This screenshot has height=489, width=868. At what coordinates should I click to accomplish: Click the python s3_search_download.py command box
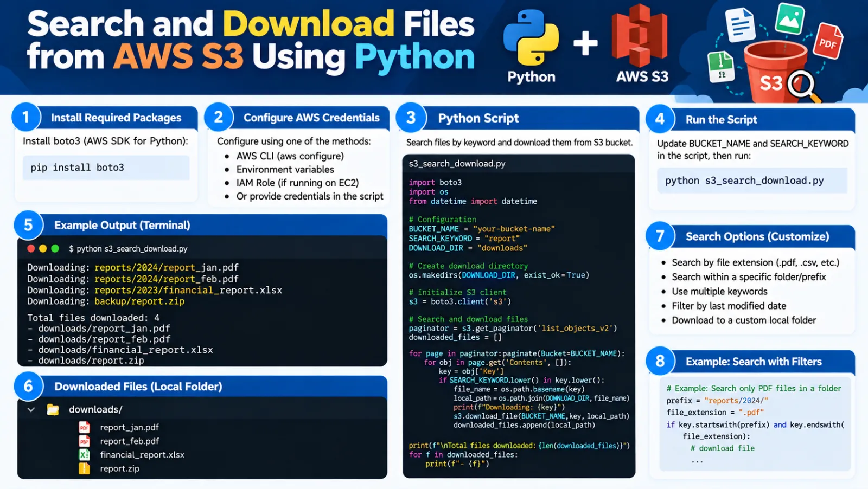752,181
